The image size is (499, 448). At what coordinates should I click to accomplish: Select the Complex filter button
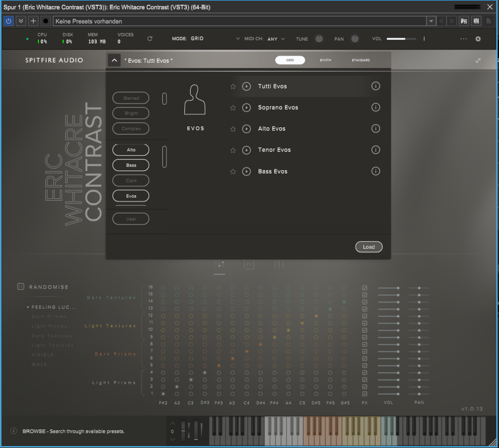click(131, 128)
